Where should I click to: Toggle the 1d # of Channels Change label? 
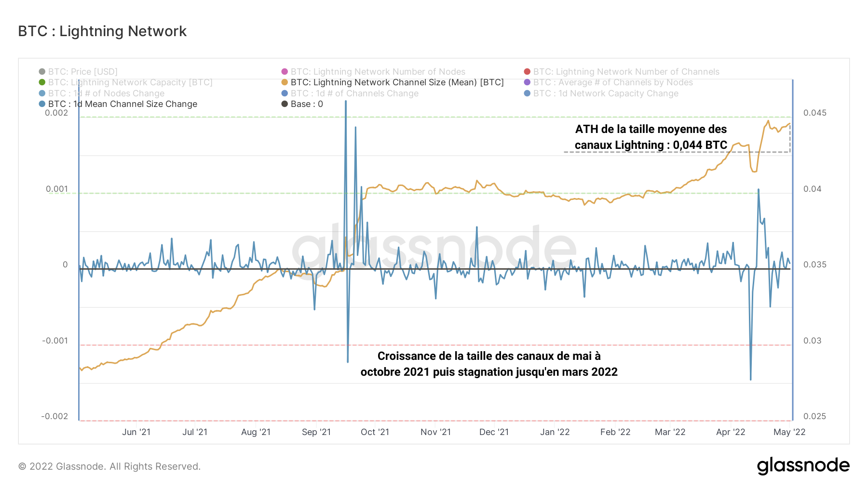coord(354,93)
